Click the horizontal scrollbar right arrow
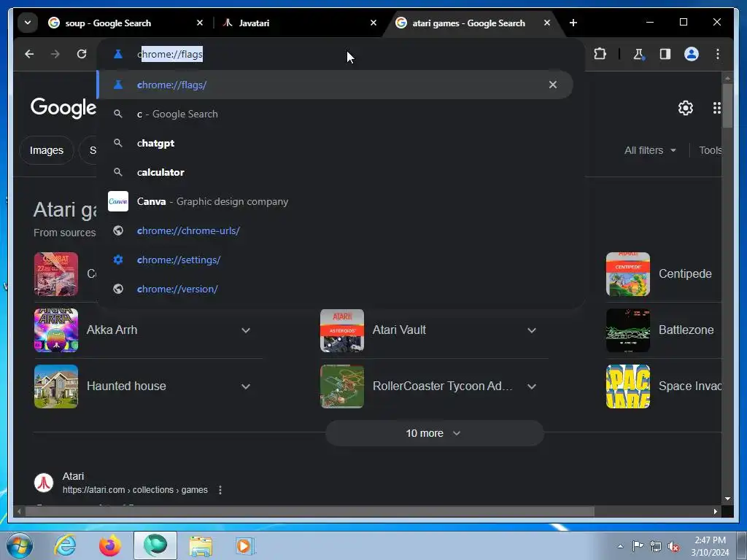This screenshot has height=560, width=747. click(716, 512)
